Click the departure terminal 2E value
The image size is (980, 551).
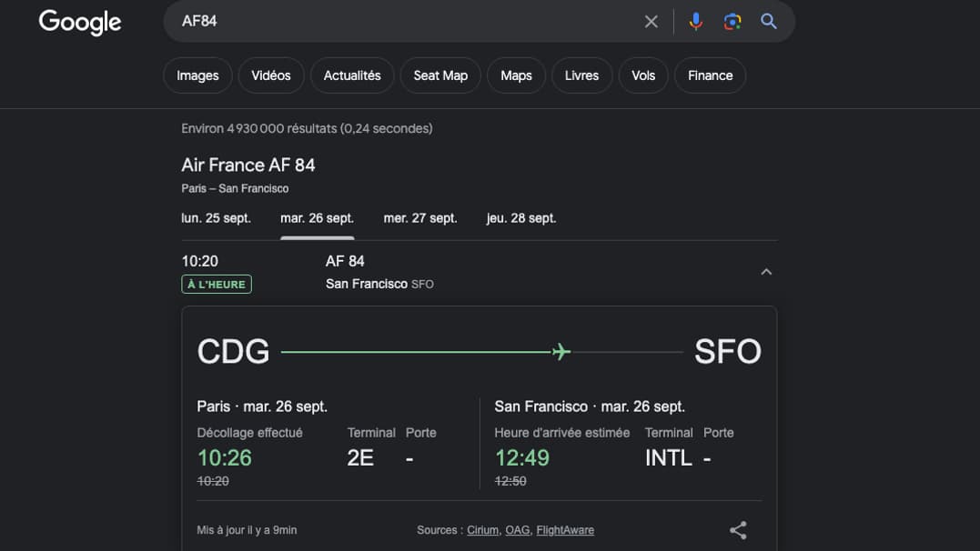point(360,458)
